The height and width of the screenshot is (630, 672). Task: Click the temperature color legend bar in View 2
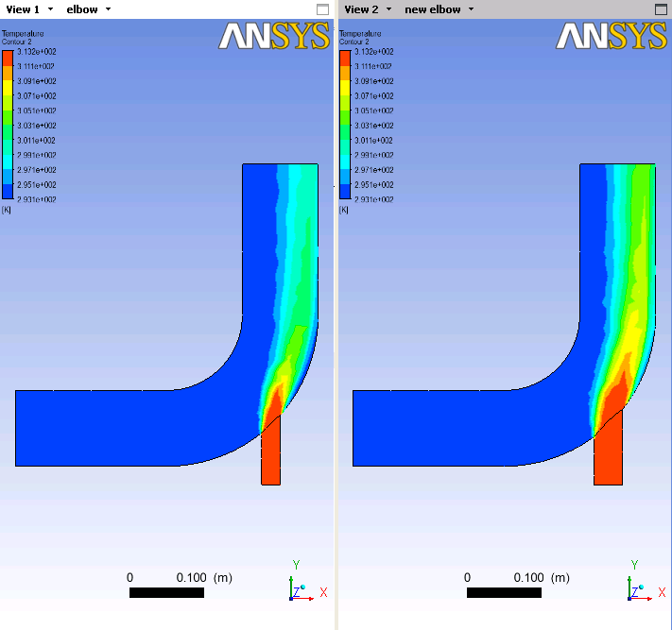[x=345, y=125]
